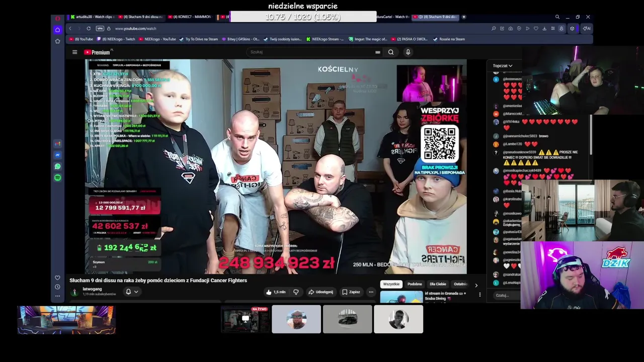Open the profile icon in browser toolbar
This screenshot has height=362, width=644.
(x=561, y=29)
